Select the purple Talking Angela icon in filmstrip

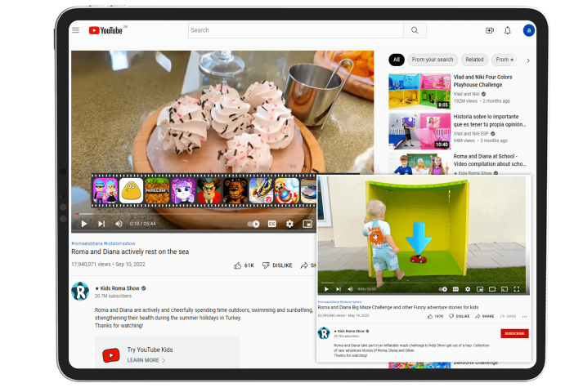click(183, 190)
